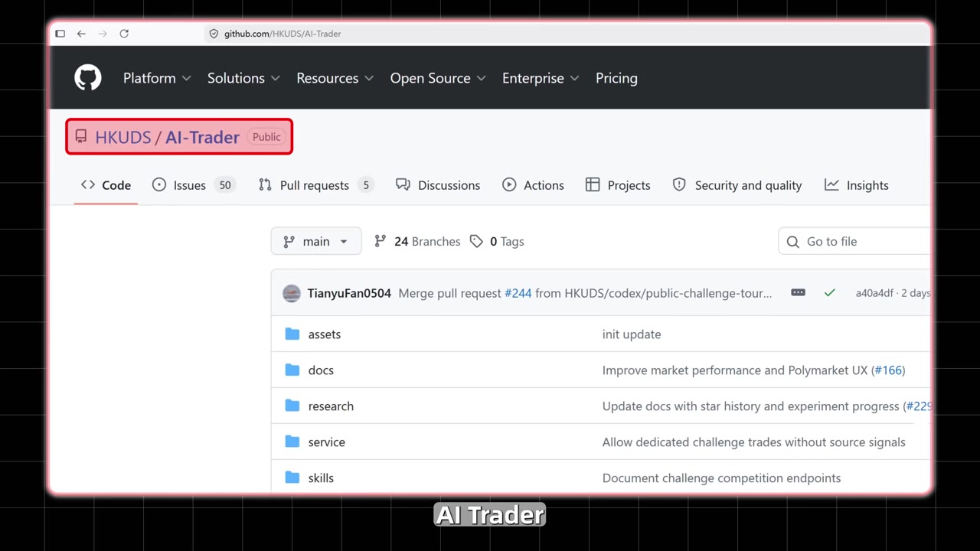The image size is (980, 551).
Task: Click the docs folder icon
Action: (292, 370)
